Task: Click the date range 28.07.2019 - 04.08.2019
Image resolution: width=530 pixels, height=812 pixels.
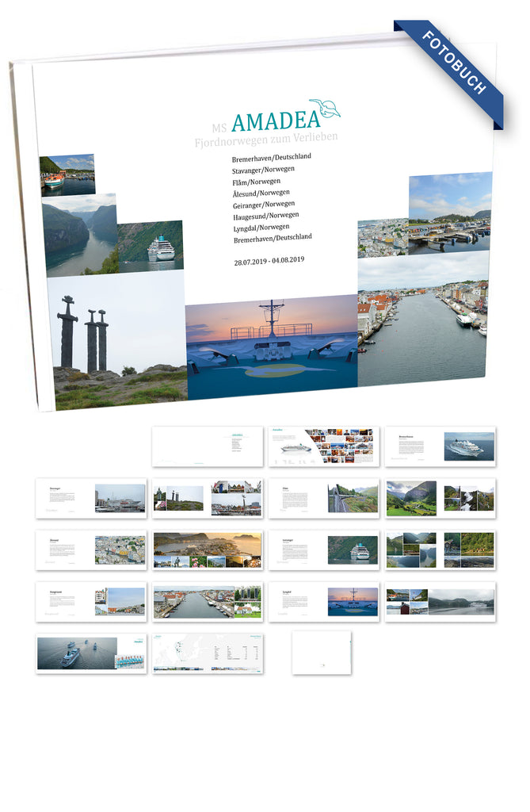Action: (x=269, y=260)
